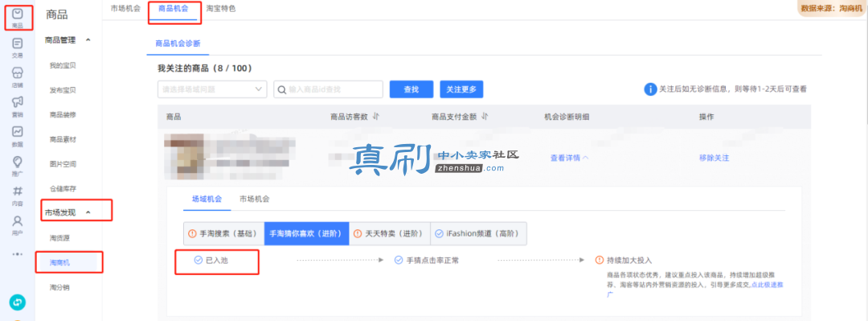Viewport: 868px width, 321px height.
Task: Click the teal round refresh icon at sidebar bottom
Action: click(17, 302)
